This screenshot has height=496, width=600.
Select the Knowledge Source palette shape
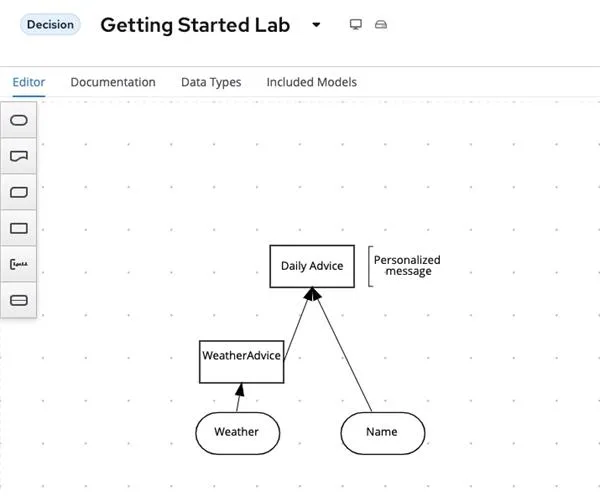tap(18, 156)
